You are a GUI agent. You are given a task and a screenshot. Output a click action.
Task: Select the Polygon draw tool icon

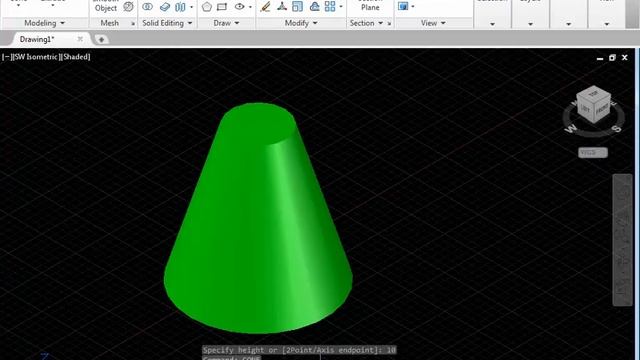pyautogui.click(x=207, y=7)
